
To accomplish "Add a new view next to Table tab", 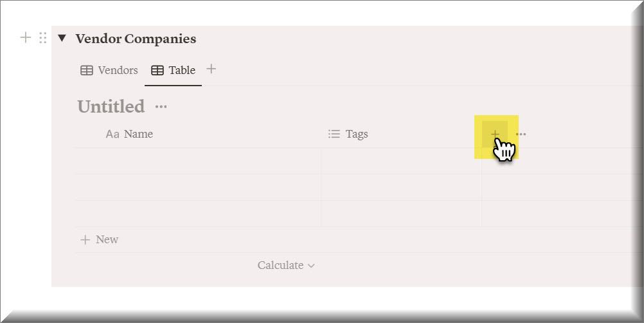I will pyautogui.click(x=211, y=69).
